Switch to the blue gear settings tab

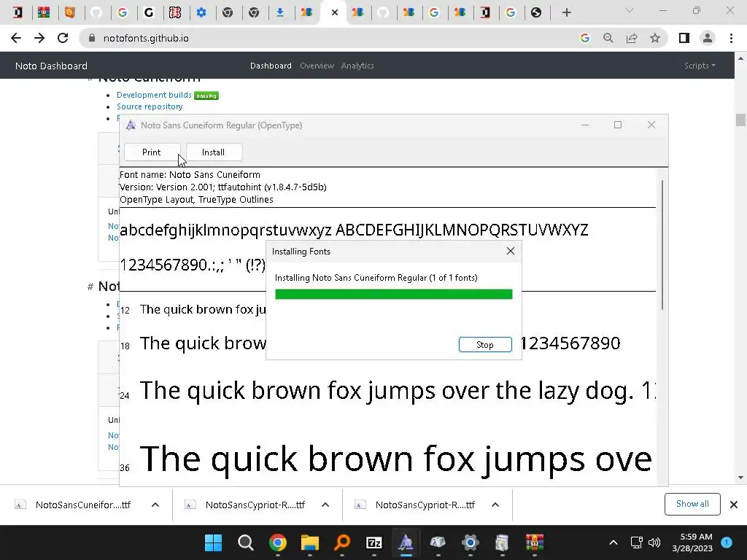(x=201, y=12)
